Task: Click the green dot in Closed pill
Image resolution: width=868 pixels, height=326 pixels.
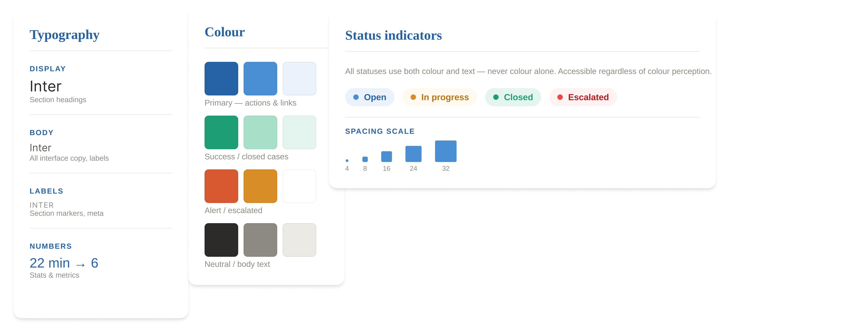Action: click(x=496, y=97)
